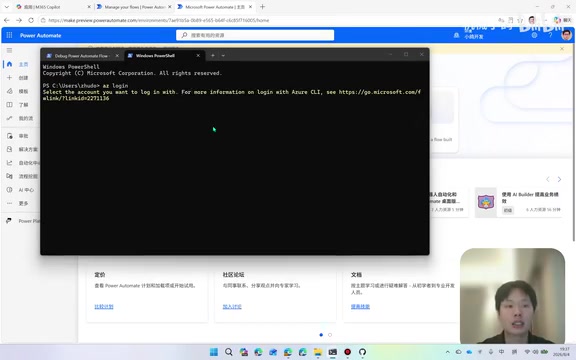Add a new tab in Windows Terminal
This screenshot has width=576, height=360.
(213, 55)
